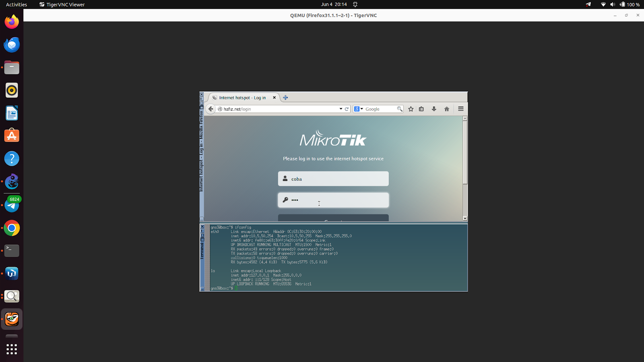Click the hotspot password field
This screenshot has height=362, width=644.
click(333, 200)
